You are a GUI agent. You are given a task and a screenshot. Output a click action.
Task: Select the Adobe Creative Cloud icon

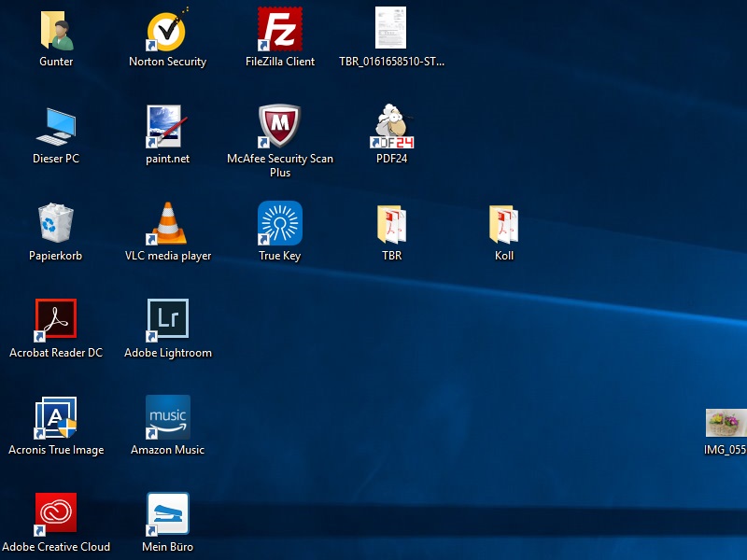(56, 514)
